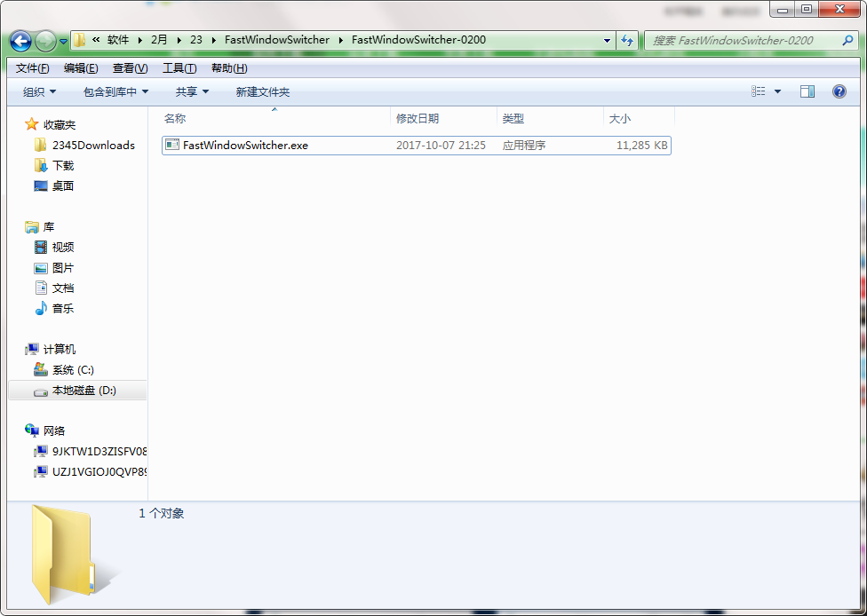This screenshot has width=867, height=616.
Task: Click the 新建文件夹 button
Action: click(263, 91)
